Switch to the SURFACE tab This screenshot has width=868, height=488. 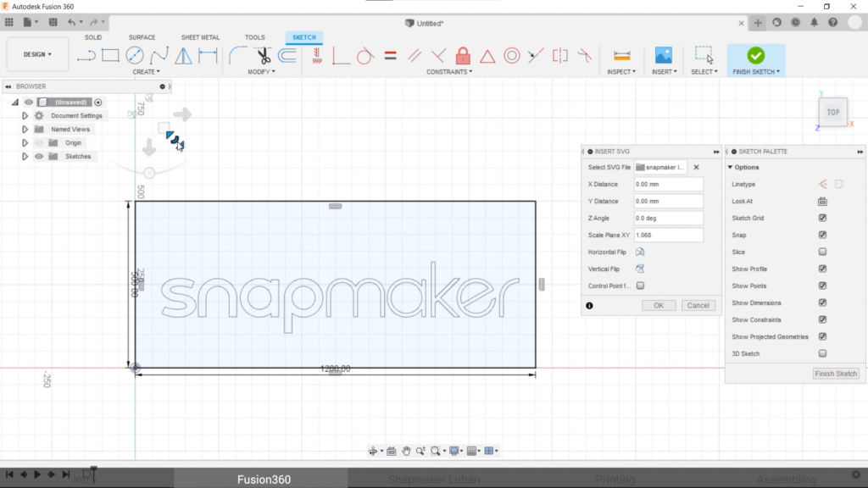142,37
